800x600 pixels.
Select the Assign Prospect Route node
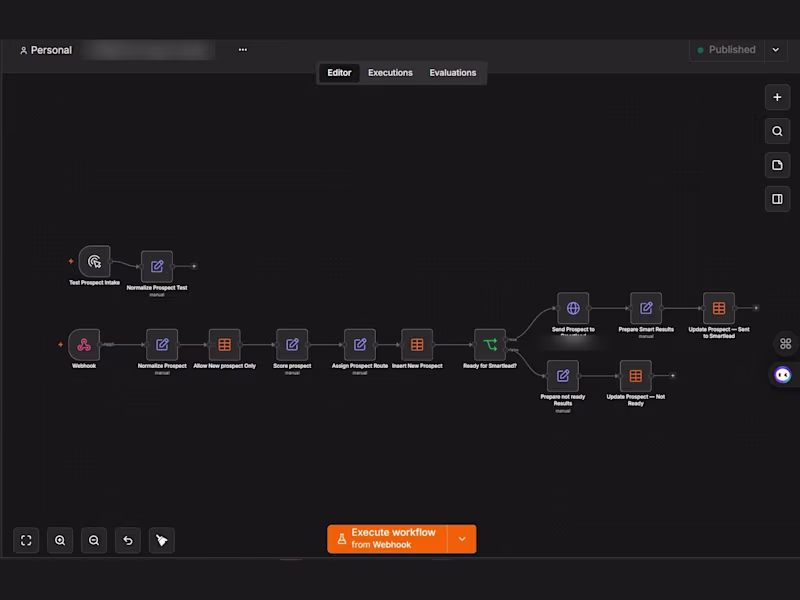click(360, 344)
